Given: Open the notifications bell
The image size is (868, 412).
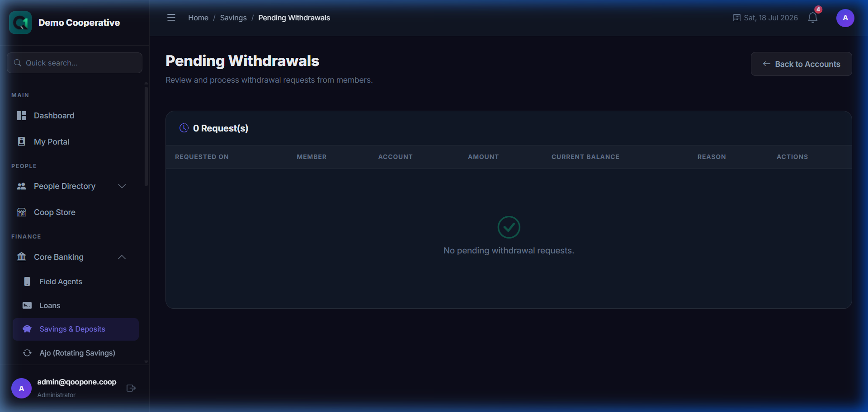Looking at the screenshot, I should click(812, 18).
